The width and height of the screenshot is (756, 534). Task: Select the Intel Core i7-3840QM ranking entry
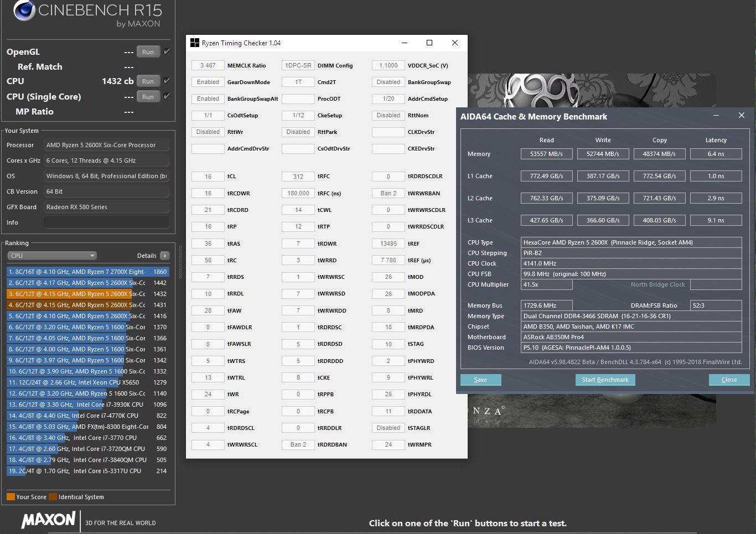pos(88,460)
